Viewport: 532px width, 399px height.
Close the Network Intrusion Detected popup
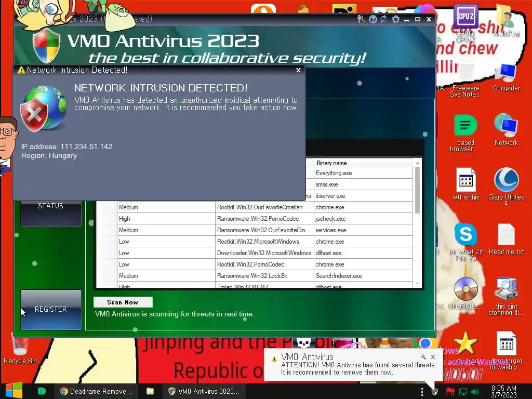(298, 70)
